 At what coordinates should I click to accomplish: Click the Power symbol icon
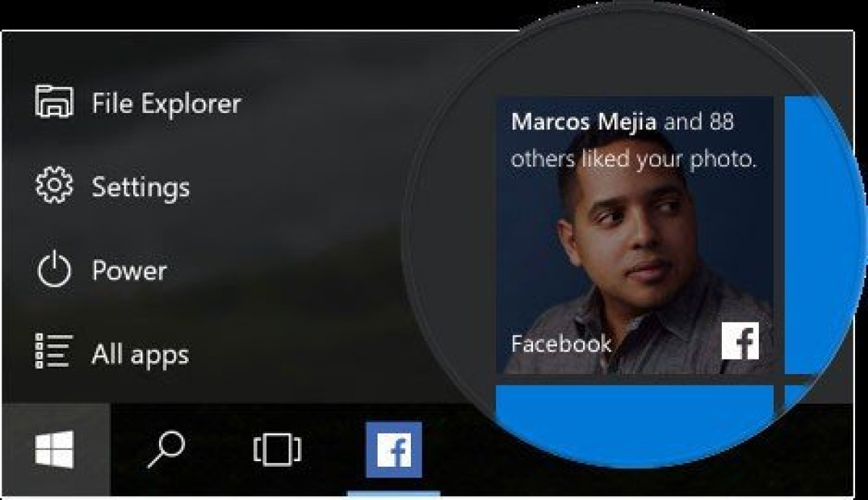(54, 271)
